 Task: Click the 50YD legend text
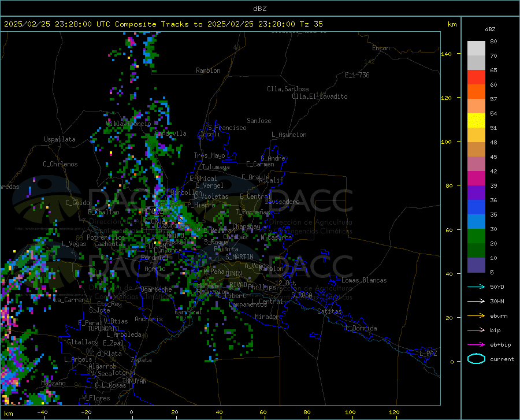(497, 287)
